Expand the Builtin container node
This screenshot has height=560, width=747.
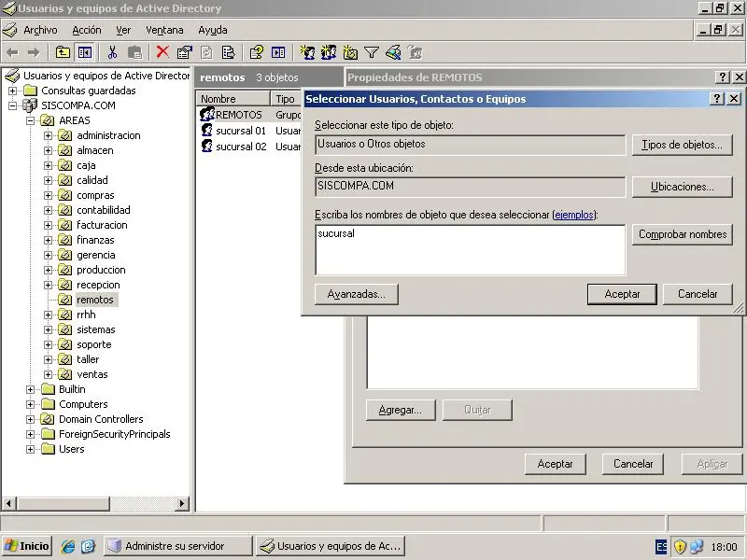[31, 389]
